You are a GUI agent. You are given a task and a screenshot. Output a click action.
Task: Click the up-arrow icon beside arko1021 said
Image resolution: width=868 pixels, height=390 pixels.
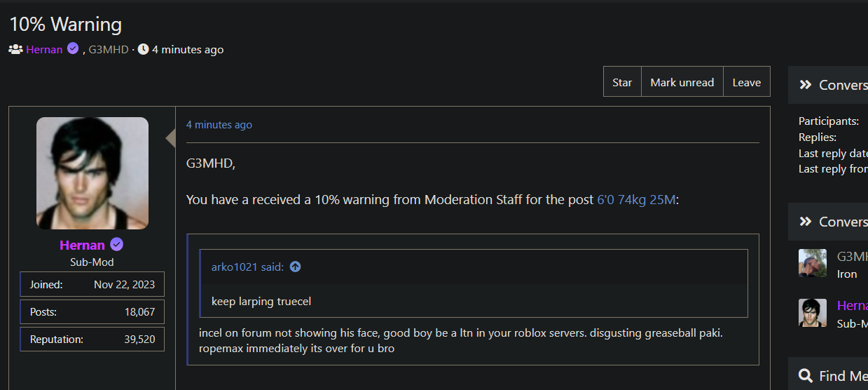click(295, 267)
